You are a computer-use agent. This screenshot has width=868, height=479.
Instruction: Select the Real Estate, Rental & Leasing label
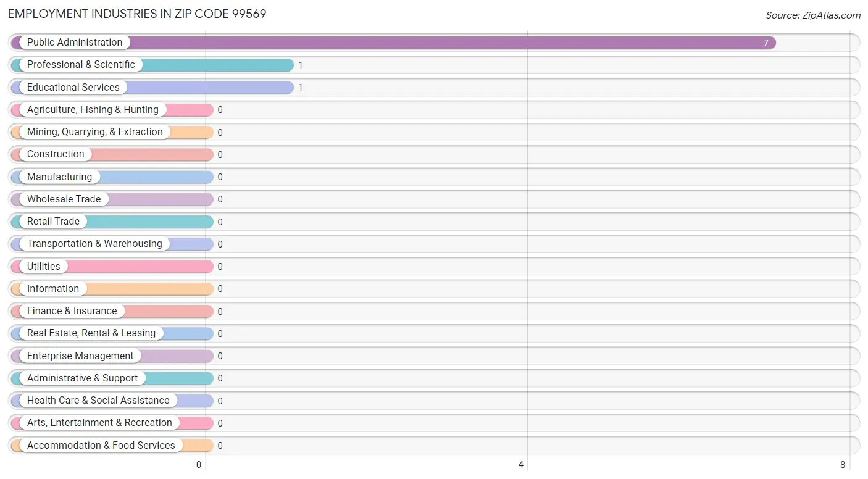pos(91,333)
